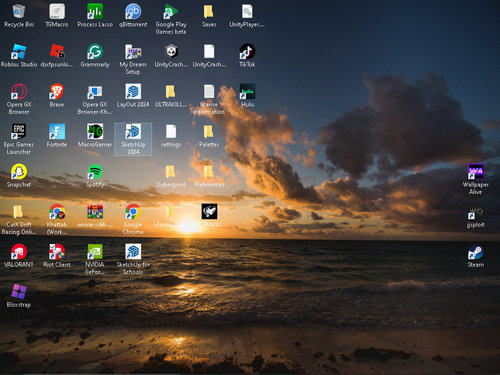Select the ULTRAKILL folder icon
This screenshot has width=500, height=375.
171,92
